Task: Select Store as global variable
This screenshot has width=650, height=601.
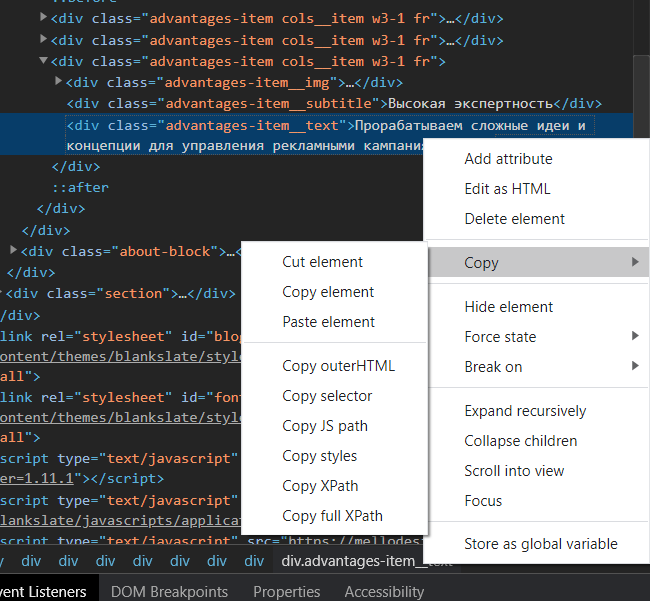Action: (x=540, y=545)
